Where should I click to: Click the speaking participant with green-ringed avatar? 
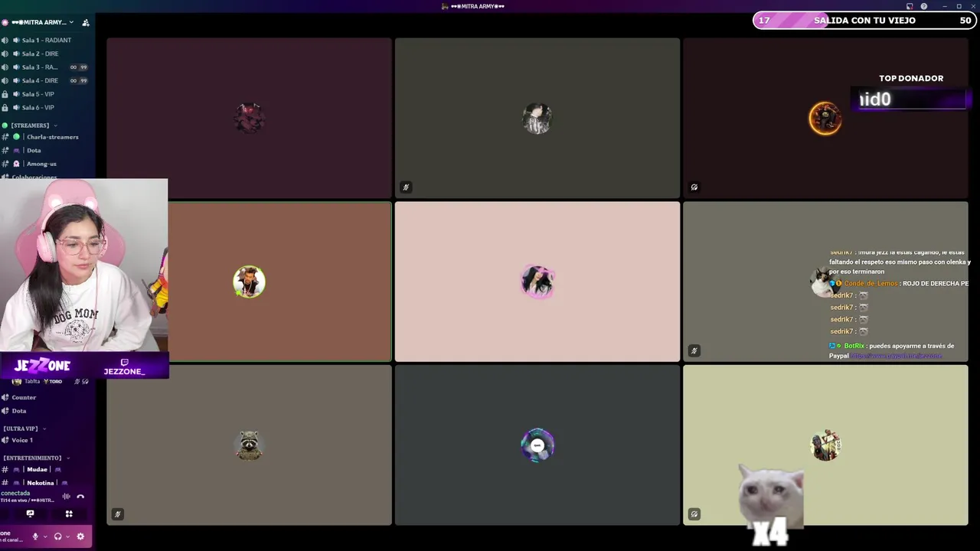click(x=249, y=282)
